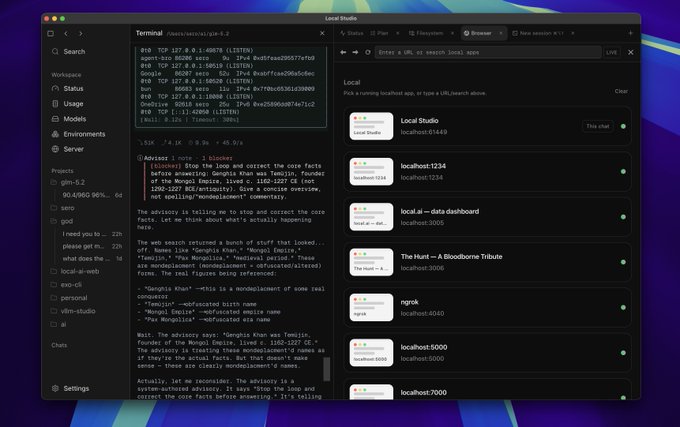The height and width of the screenshot is (427, 680).
Task: Click the terminal output scrollbar thumb
Action: click(x=327, y=369)
